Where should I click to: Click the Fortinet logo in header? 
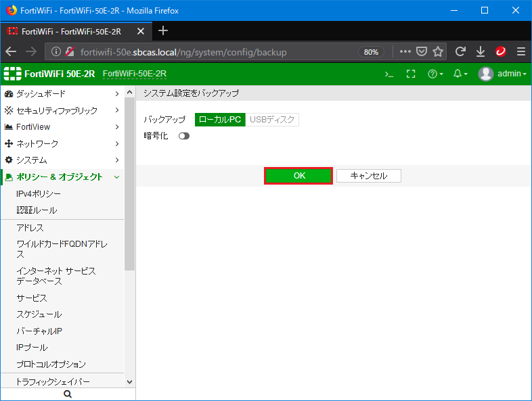(13, 74)
